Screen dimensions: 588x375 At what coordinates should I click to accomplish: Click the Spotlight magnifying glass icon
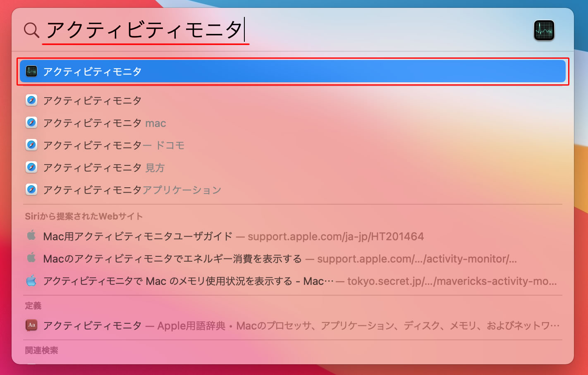pyautogui.click(x=31, y=30)
